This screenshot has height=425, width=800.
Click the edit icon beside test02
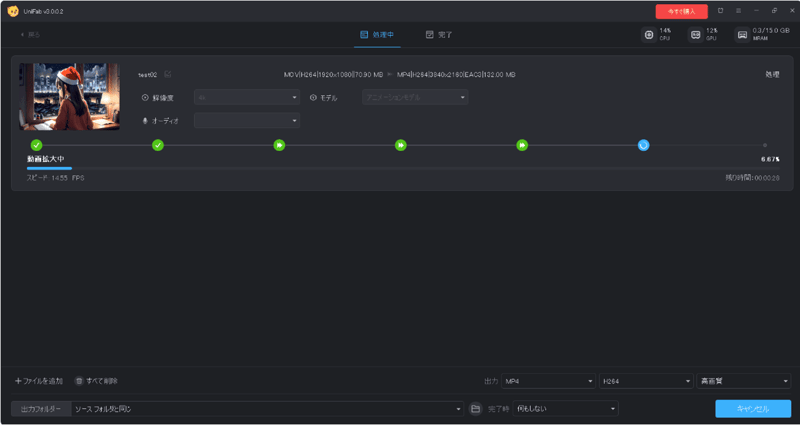(168, 74)
